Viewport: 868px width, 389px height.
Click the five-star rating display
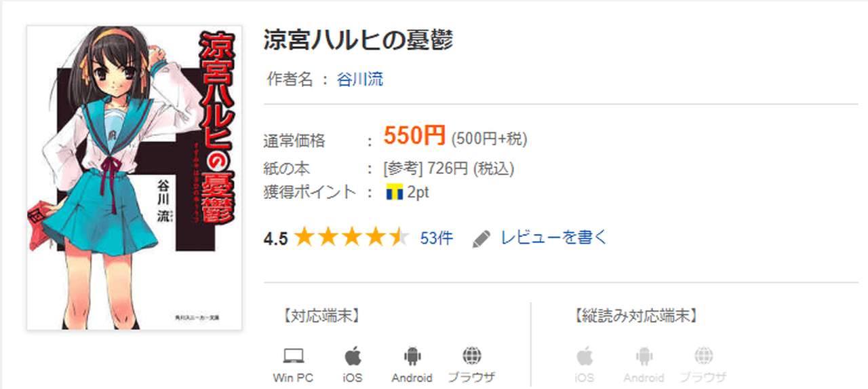[x=352, y=238]
